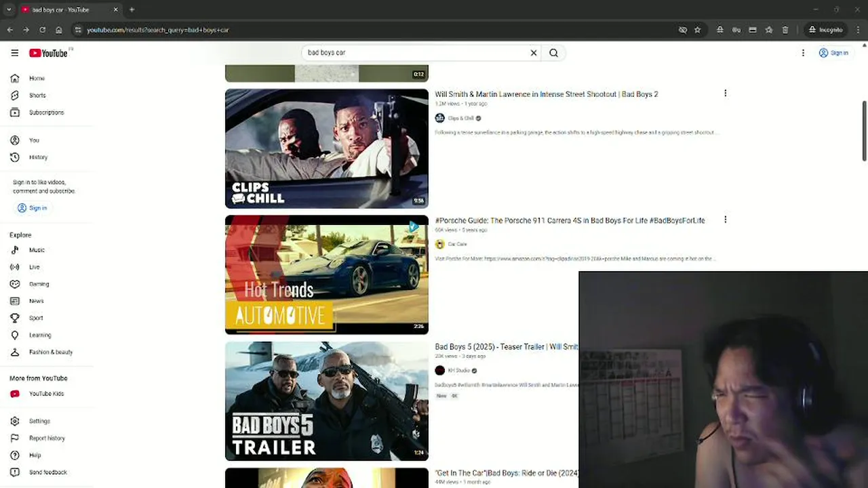Screen dimensions: 868x488
Task: Click the magnifier search button
Action: [554, 53]
